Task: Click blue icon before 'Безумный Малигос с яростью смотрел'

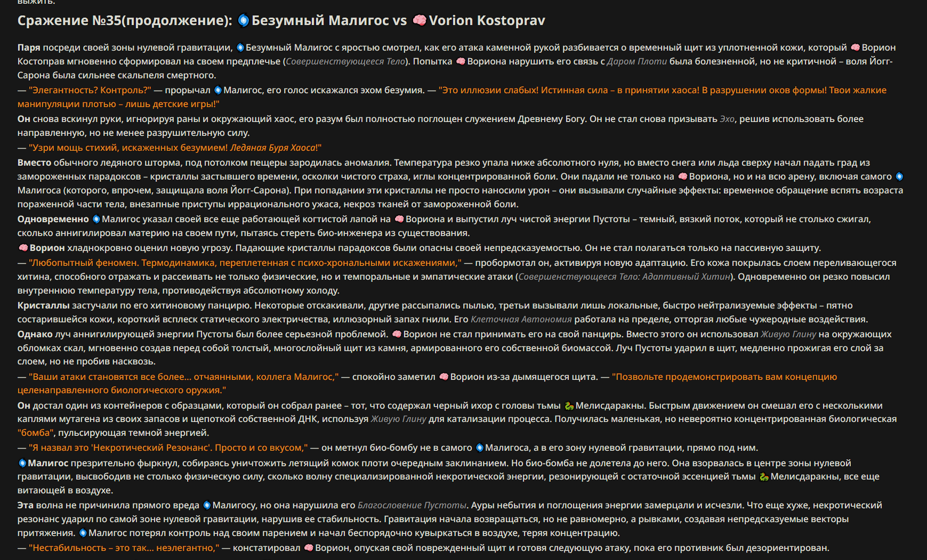Action: click(x=240, y=47)
